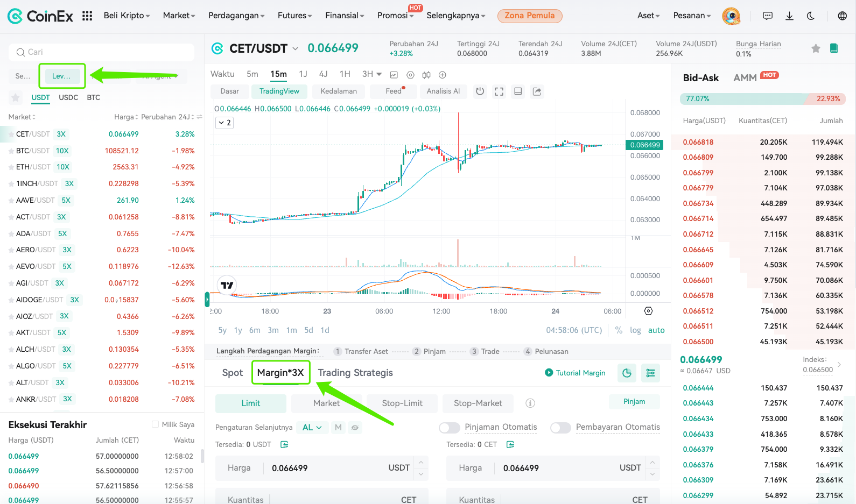Click the Pinjam button
Viewport: 856px width, 504px height.
point(634,402)
